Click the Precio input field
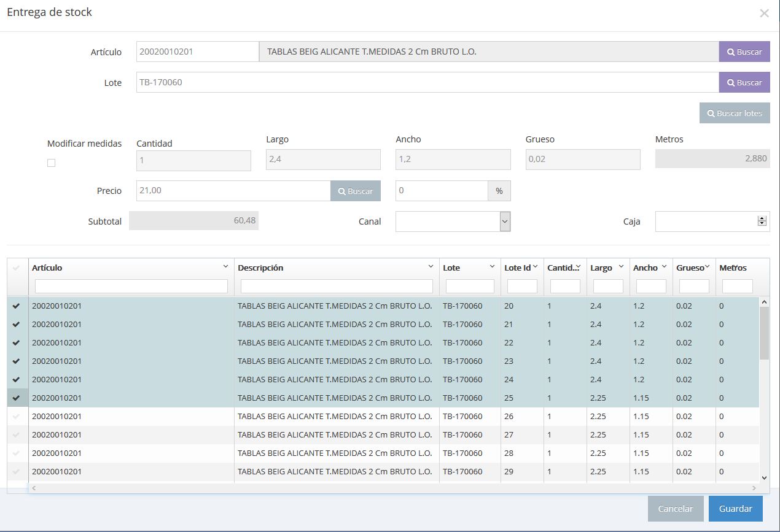Screen dimensions: 780x532 tap(233, 191)
